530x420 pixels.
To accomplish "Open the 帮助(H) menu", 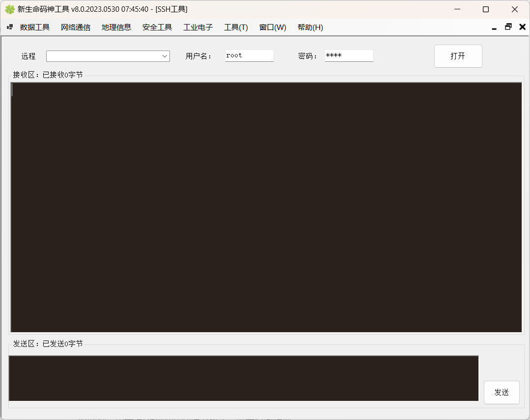I will (310, 27).
